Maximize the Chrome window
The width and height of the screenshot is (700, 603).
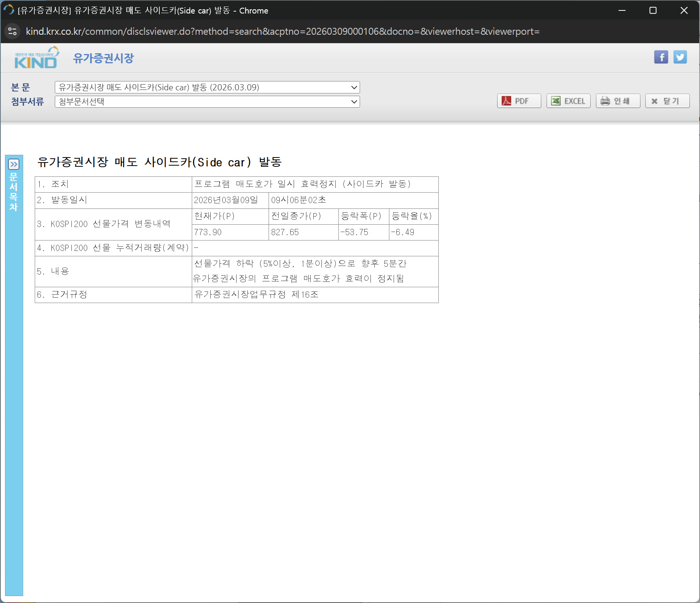click(653, 10)
